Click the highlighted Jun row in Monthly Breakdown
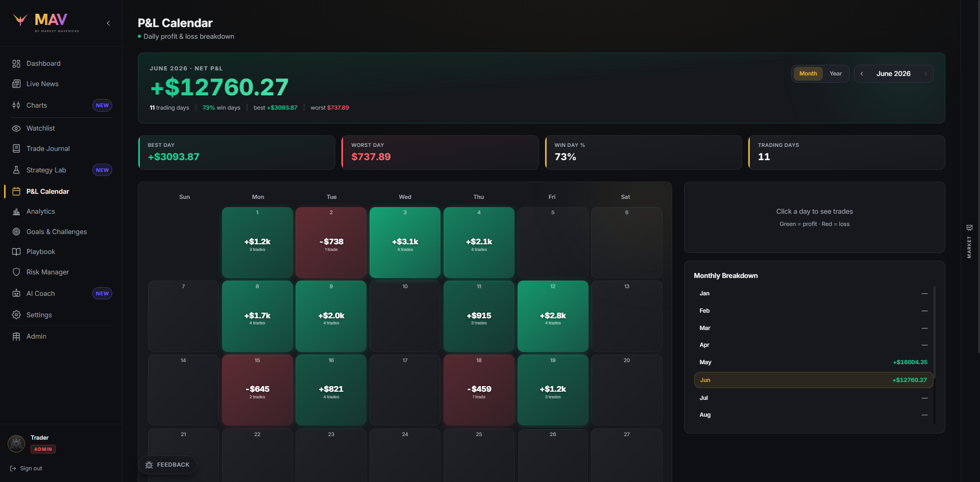Viewport: 980px width, 482px height. [814, 380]
